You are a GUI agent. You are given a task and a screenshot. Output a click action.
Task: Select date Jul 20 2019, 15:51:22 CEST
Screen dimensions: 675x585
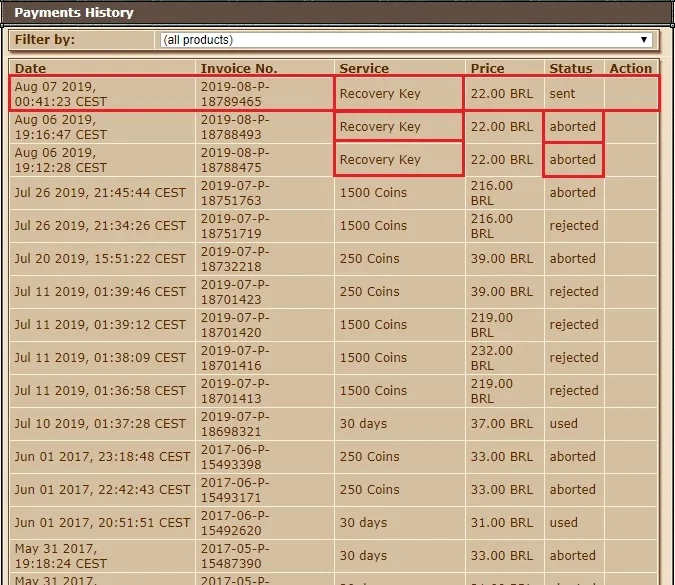[100, 259]
